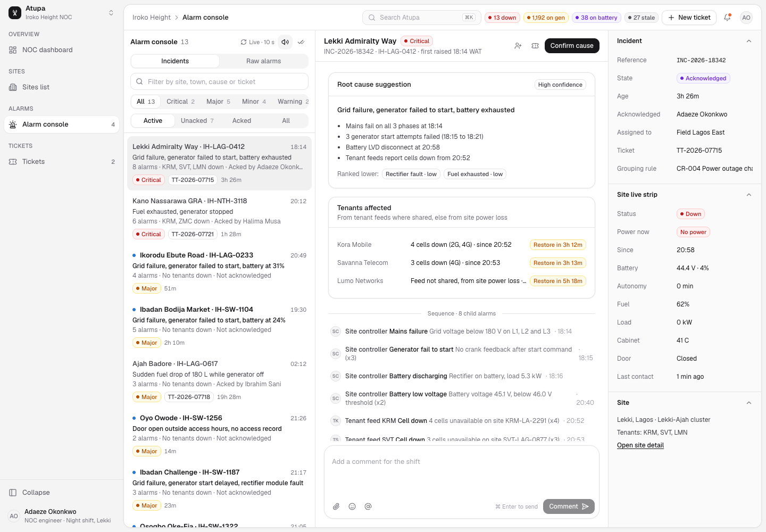The height and width of the screenshot is (532, 766).
Task: Insert a mention with the @ icon
Action: click(368, 506)
